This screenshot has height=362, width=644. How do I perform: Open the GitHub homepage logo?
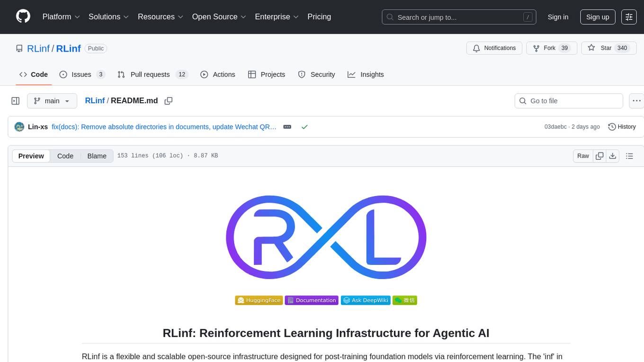click(23, 17)
